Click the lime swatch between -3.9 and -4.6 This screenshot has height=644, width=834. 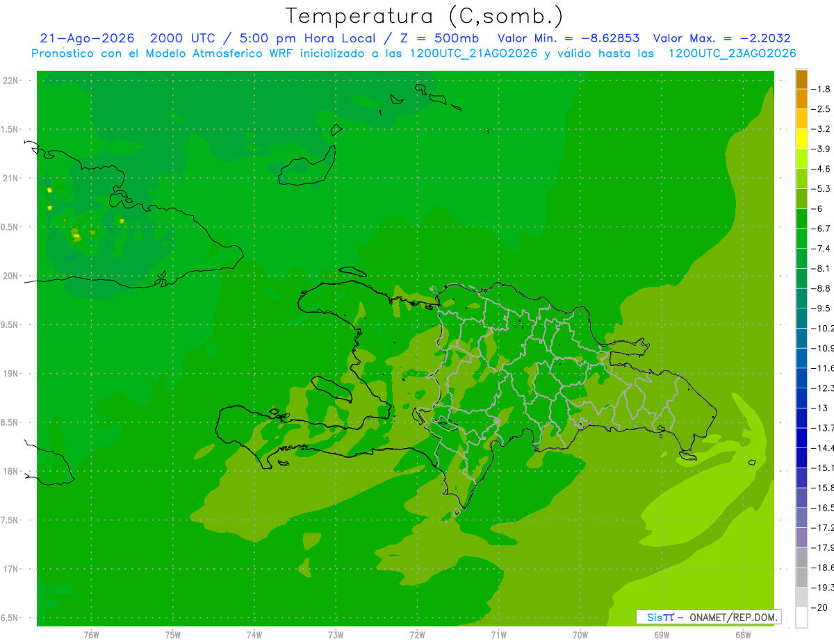pos(801,159)
